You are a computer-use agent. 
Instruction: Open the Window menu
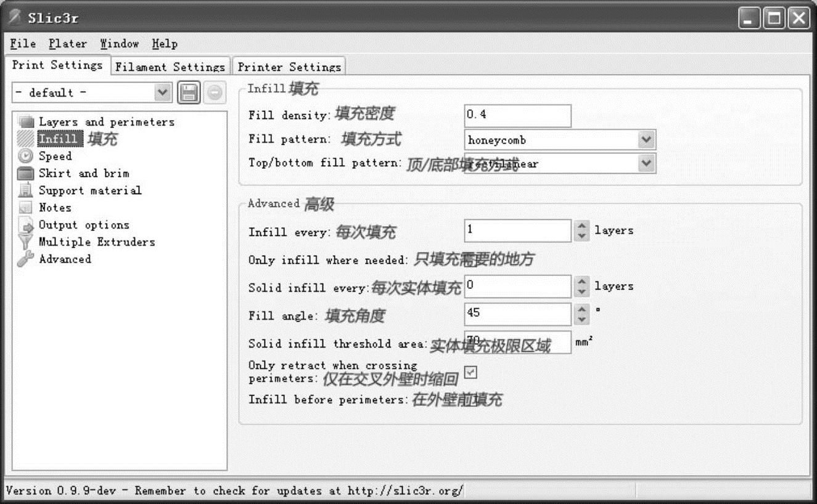point(120,44)
